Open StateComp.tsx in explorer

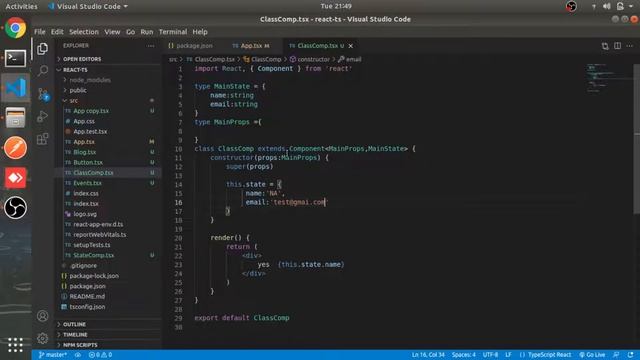(x=108, y=255)
